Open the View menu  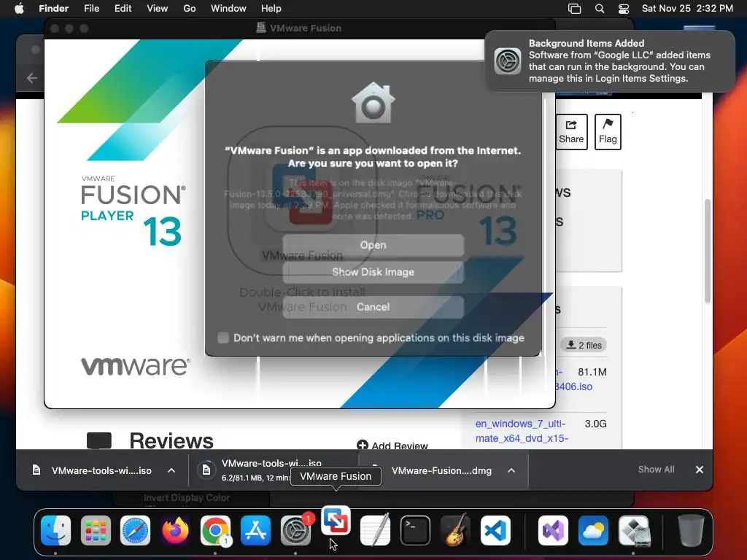[x=158, y=9]
